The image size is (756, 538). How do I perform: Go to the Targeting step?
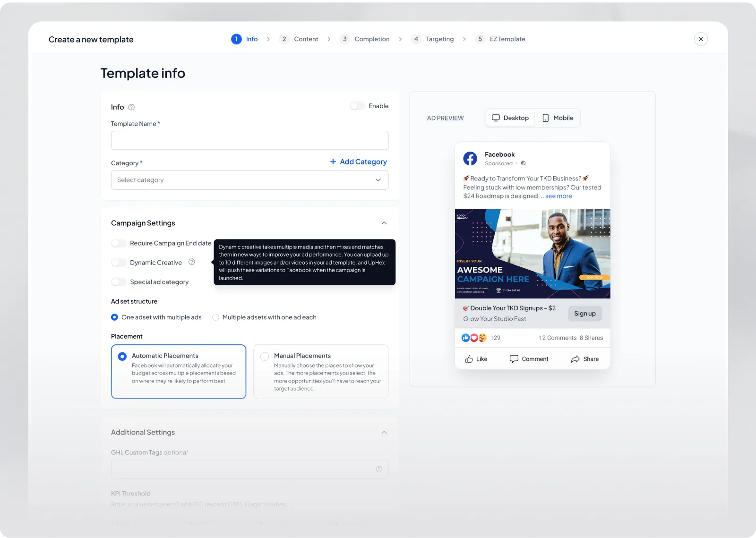click(x=432, y=39)
